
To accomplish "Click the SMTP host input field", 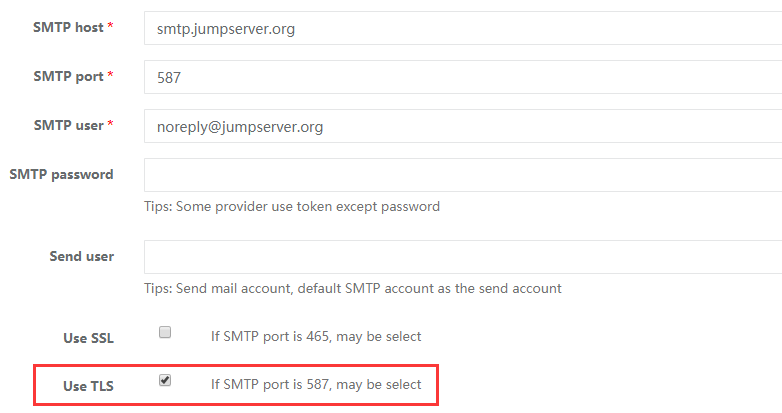I will pyautogui.click(x=462, y=28).
